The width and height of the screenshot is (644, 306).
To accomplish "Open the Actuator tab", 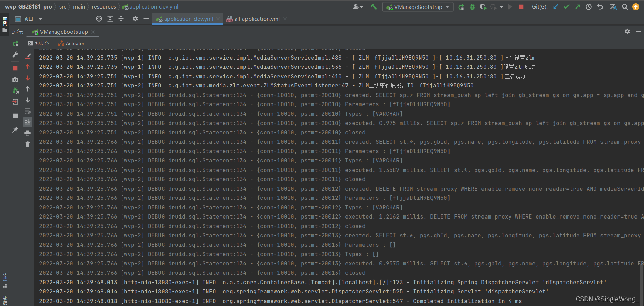I will [x=71, y=44].
